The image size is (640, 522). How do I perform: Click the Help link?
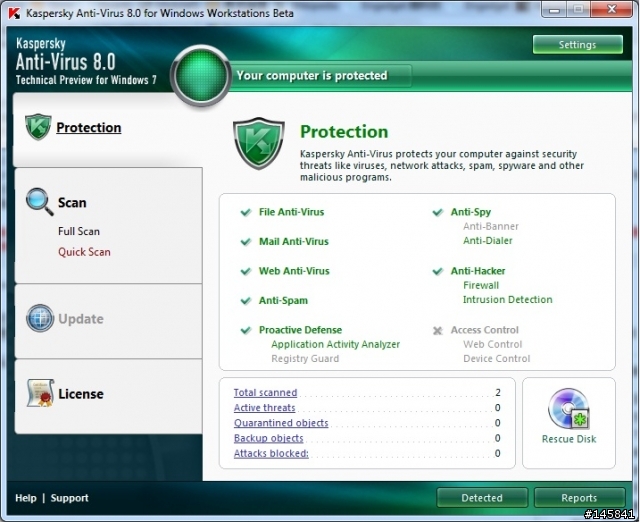[26, 498]
